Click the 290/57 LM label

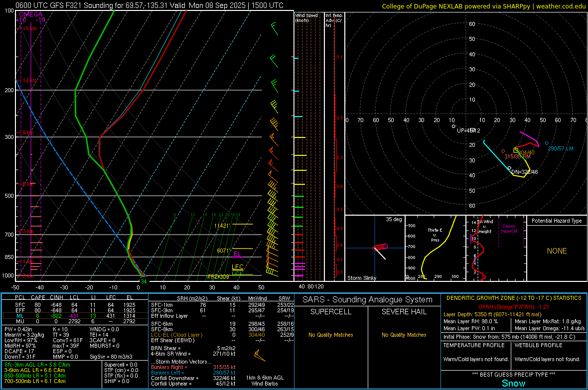click(560, 148)
